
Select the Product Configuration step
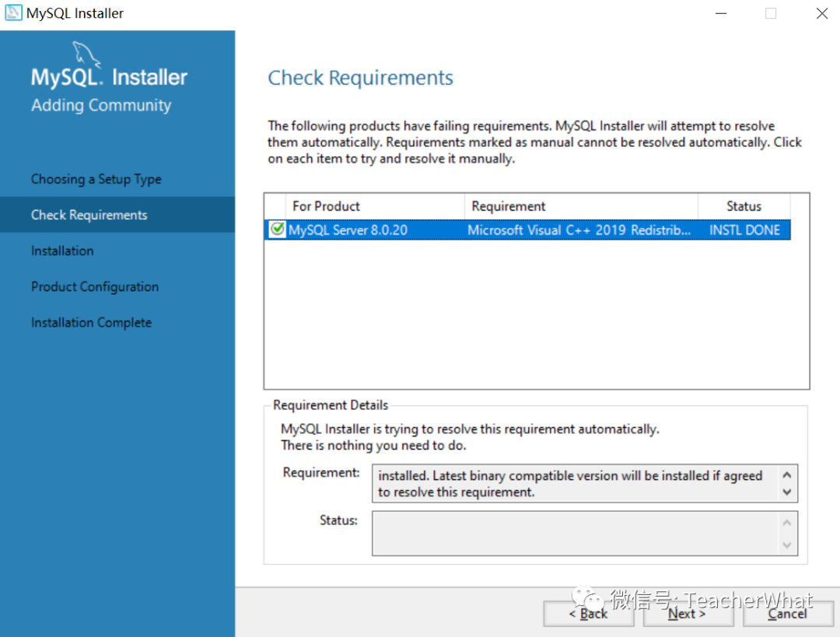(x=95, y=287)
